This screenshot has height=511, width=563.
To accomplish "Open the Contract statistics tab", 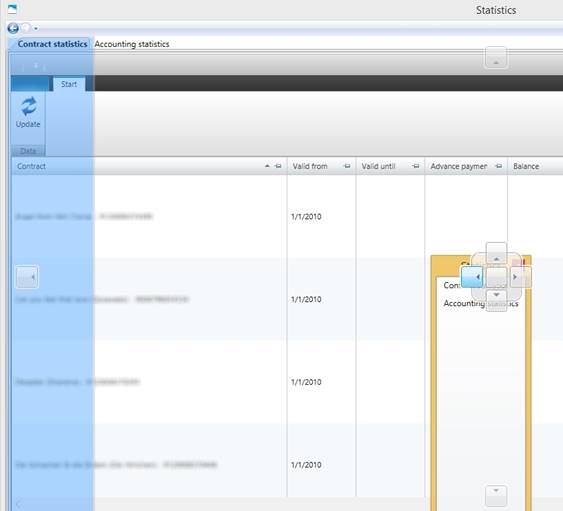I will click(52, 44).
